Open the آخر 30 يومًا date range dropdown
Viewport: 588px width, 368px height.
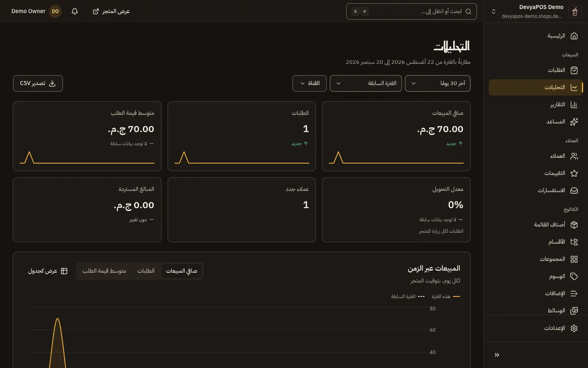(x=438, y=83)
